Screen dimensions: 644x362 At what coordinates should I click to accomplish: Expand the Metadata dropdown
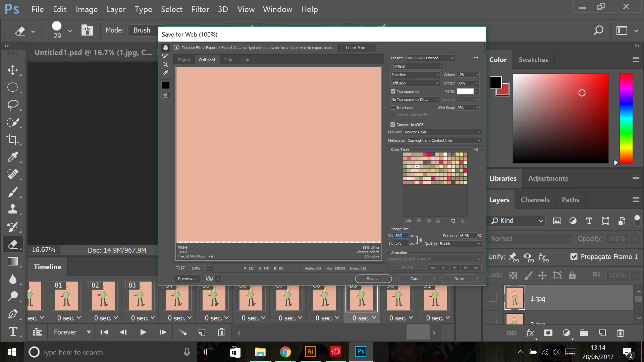pyautogui.click(x=444, y=140)
